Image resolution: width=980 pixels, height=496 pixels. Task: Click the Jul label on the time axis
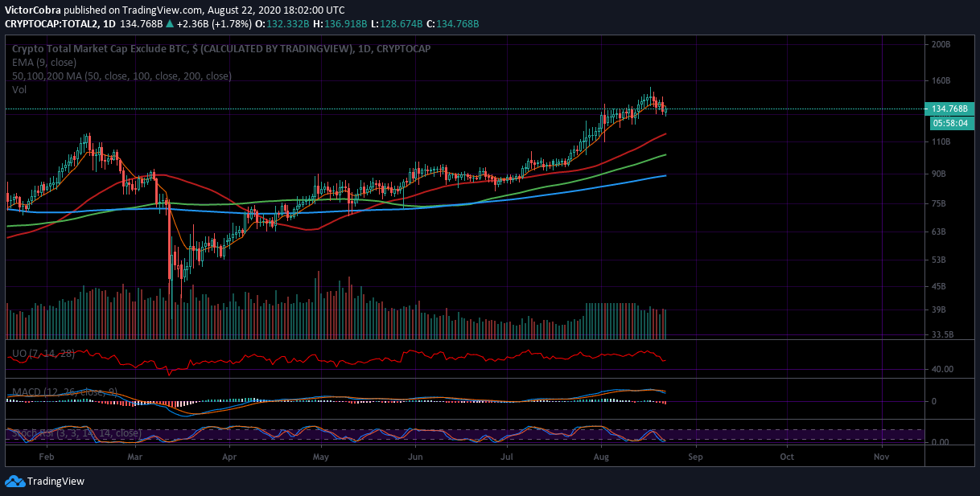click(x=508, y=456)
